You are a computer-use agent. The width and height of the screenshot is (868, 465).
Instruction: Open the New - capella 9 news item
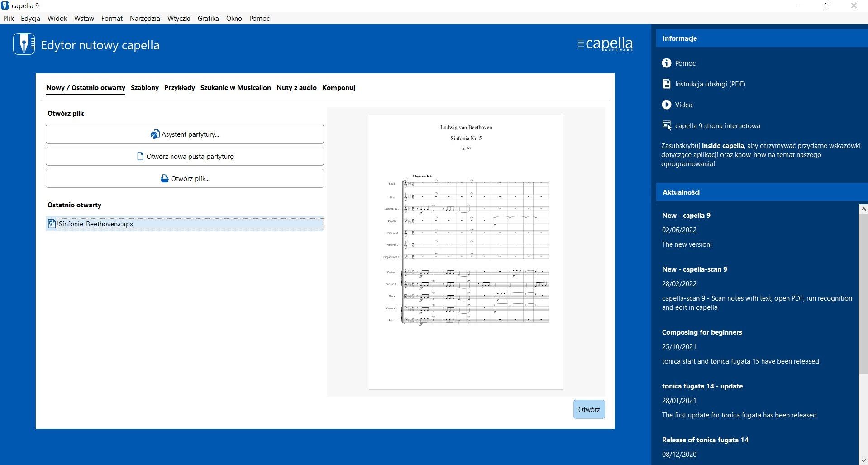[686, 215]
